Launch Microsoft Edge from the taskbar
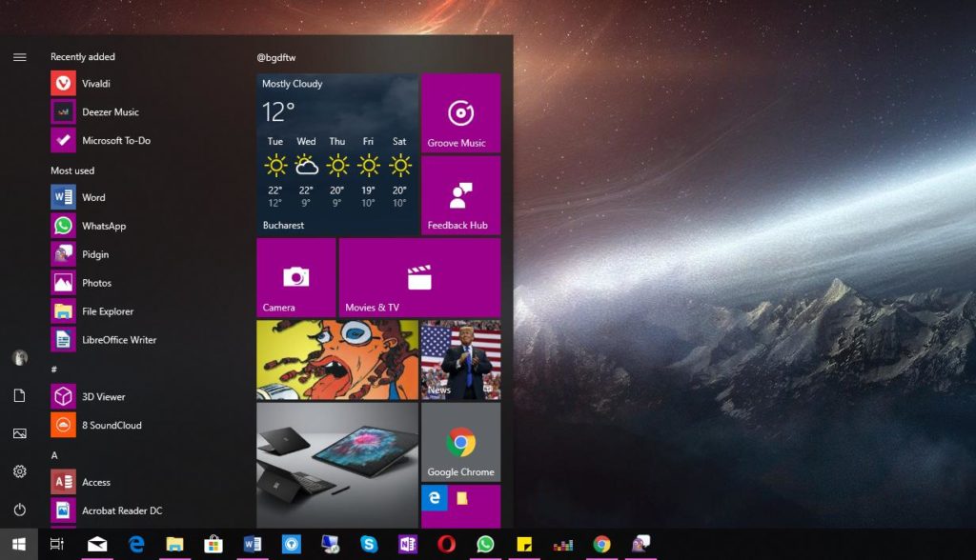The height and width of the screenshot is (560, 976). pyautogui.click(x=135, y=545)
